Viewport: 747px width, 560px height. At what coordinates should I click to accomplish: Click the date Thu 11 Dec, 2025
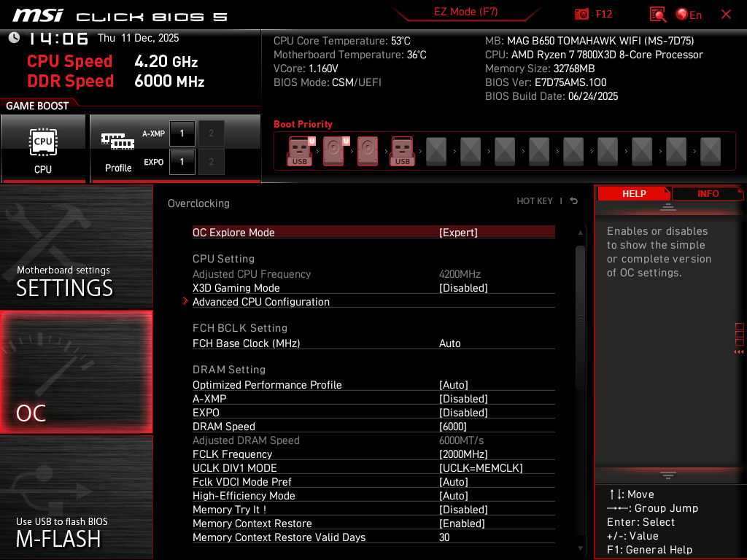[x=138, y=38]
